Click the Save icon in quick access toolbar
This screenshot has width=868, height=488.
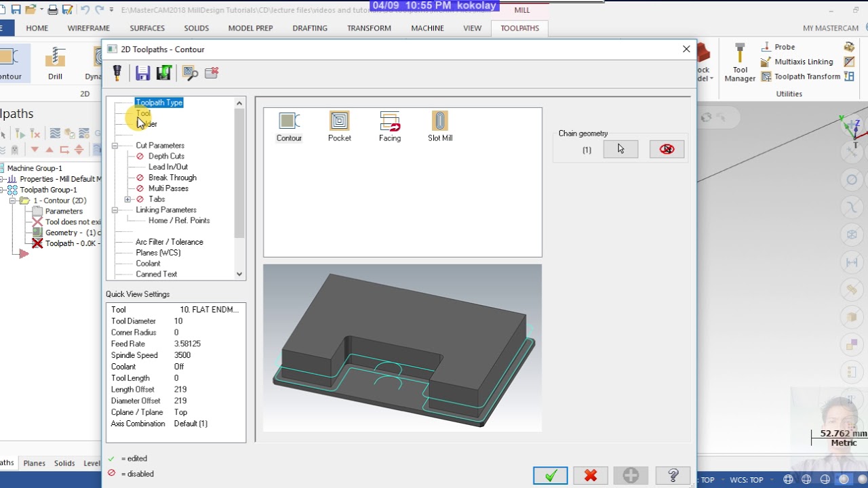[16, 9]
